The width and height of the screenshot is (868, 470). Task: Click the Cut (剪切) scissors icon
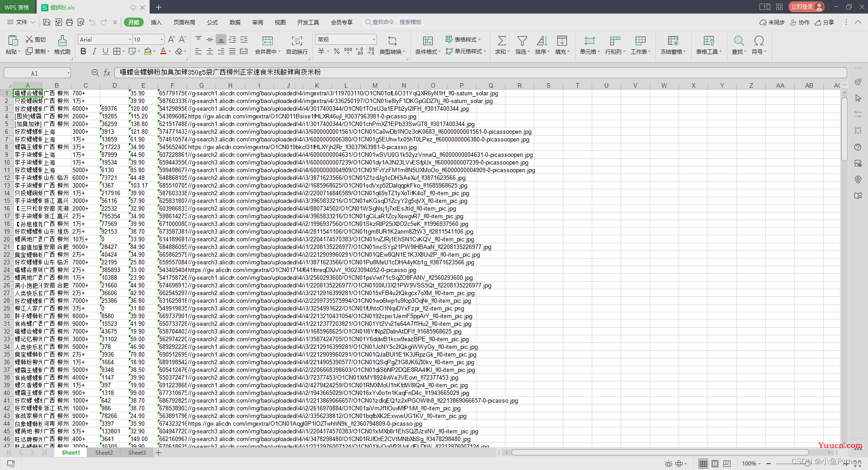(29, 39)
